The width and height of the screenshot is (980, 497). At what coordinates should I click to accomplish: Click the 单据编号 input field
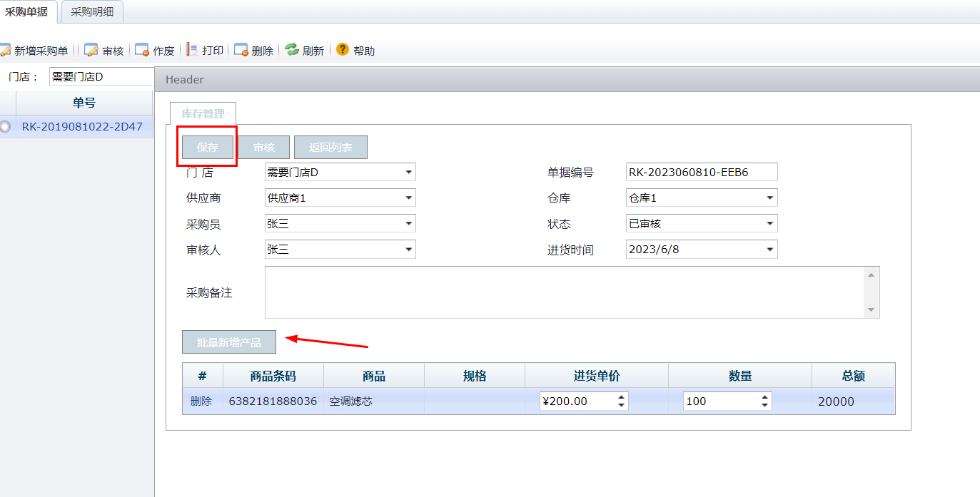[x=702, y=172]
